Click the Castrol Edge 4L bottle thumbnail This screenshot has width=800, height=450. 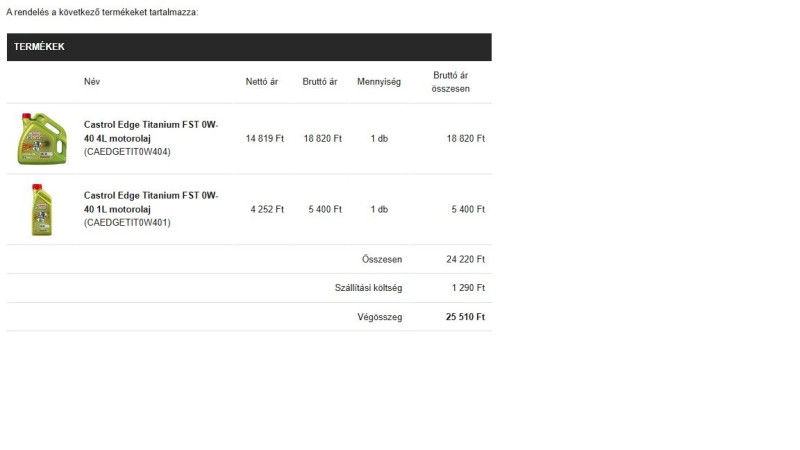pos(42,139)
